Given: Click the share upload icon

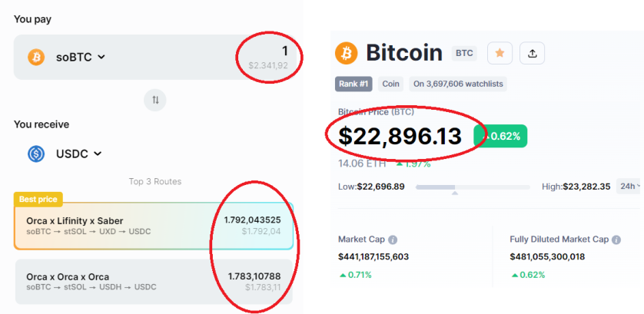Looking at the screenshot, I should click(x=533, y=53).
